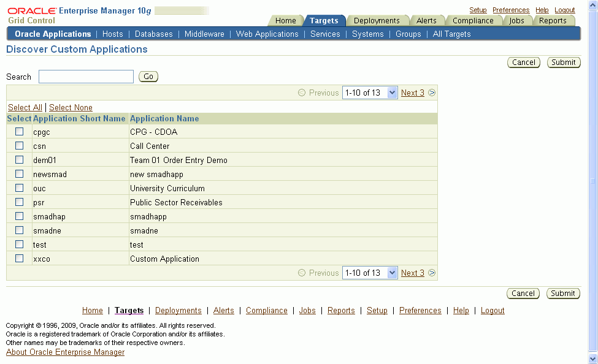The height and width of the screenshot is (364, 598).
Task: Click the Next 3 arrow icon
Action: point(431,93)
